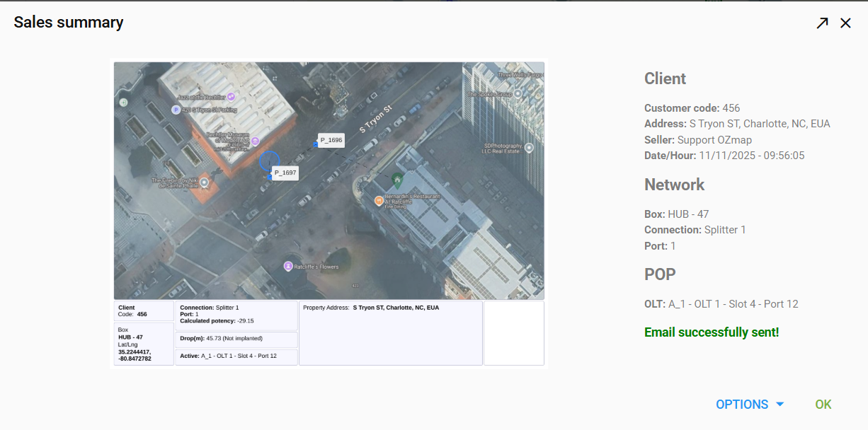The height and width of the screenshot is (430, 868).
Task: Click Ratcliffe's Flowers purple pin
Action: point(288,267)
